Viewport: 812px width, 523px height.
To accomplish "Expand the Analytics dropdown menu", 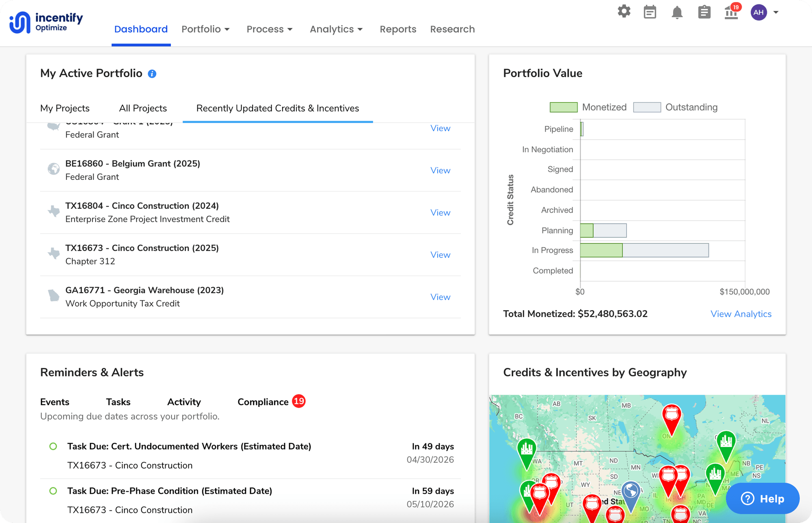I will point(336,29).
